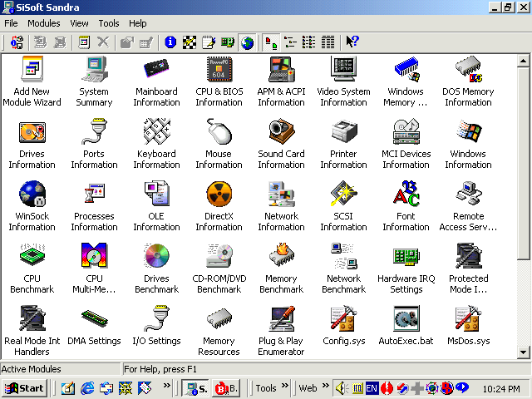Launch Internet Explorer from Quick Launch
This screenshot has height=399, width=532.
(x=87, y=388)
